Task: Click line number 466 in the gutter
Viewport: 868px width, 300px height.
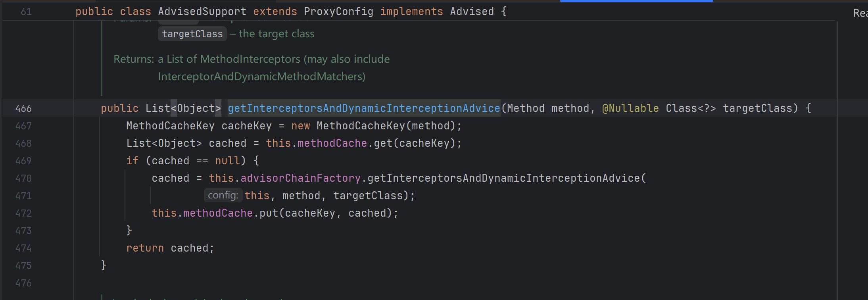Action: [23, 108]
